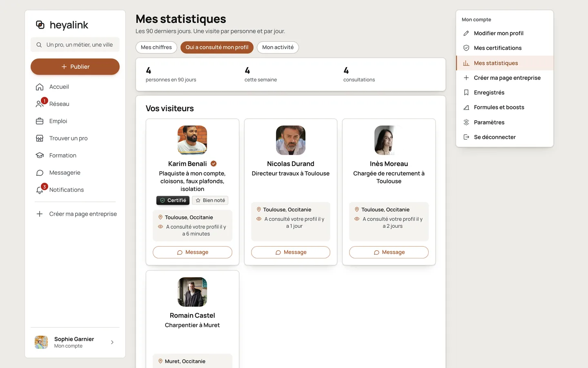Click the storefront icon for Trouver un pro
Image resolution: width=588 pixels, height=368 pixels.
(40, 138)
